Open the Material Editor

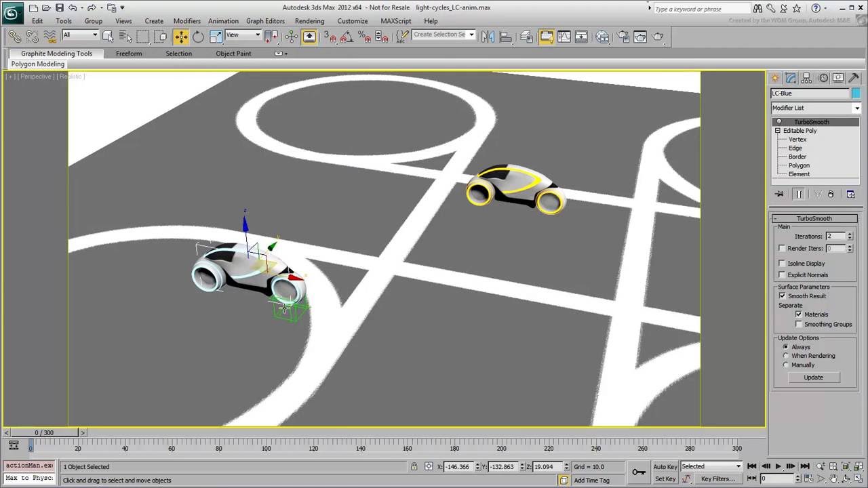pyautogui.click(x=602, y=37)
